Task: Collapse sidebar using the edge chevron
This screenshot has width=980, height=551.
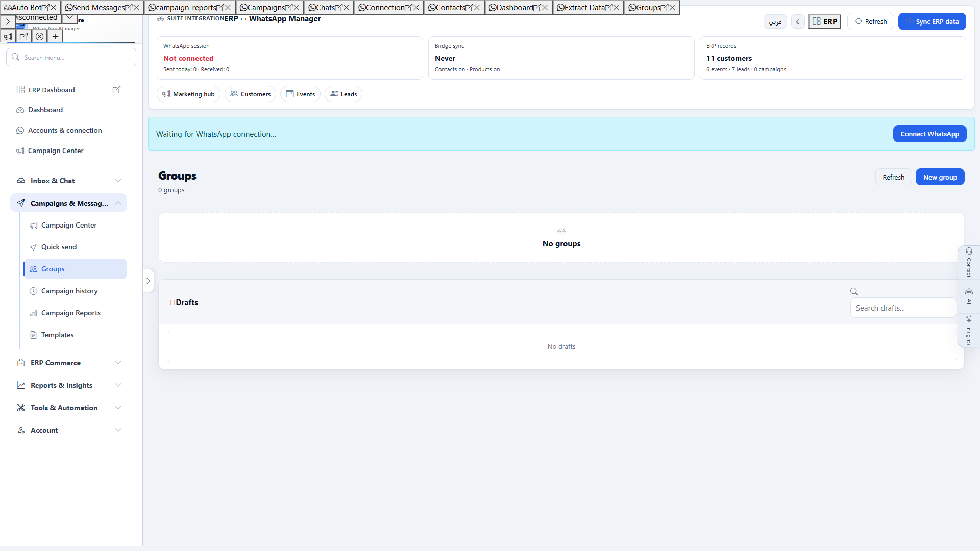Action: [x=148, y=281]
